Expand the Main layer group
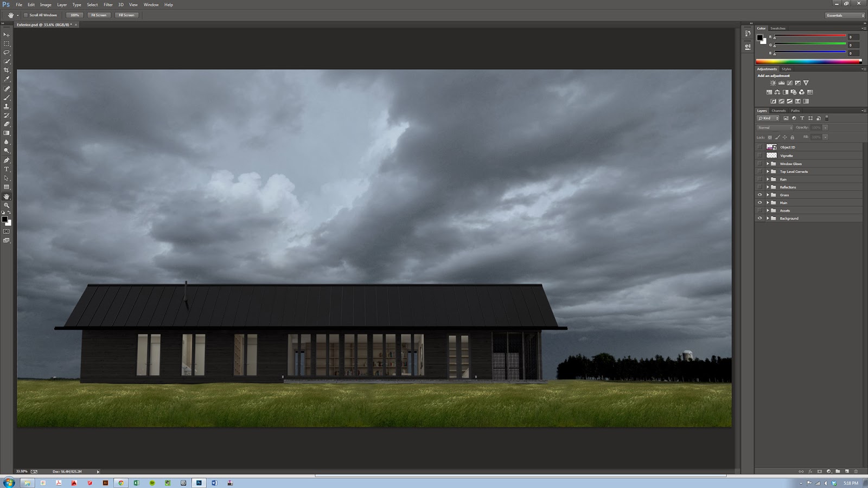The width and height of the screenshot is (868, 488). pyautogui.click(x=769, y=202)
